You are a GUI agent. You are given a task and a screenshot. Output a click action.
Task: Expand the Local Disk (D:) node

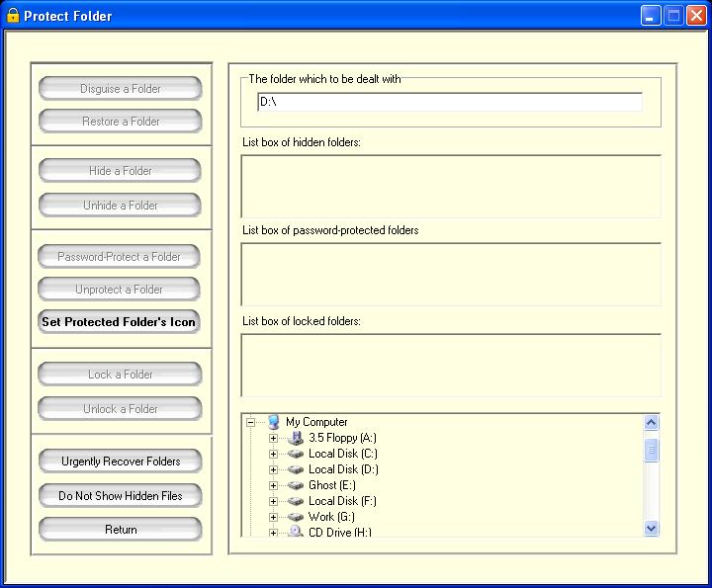[x=273, y=470]
